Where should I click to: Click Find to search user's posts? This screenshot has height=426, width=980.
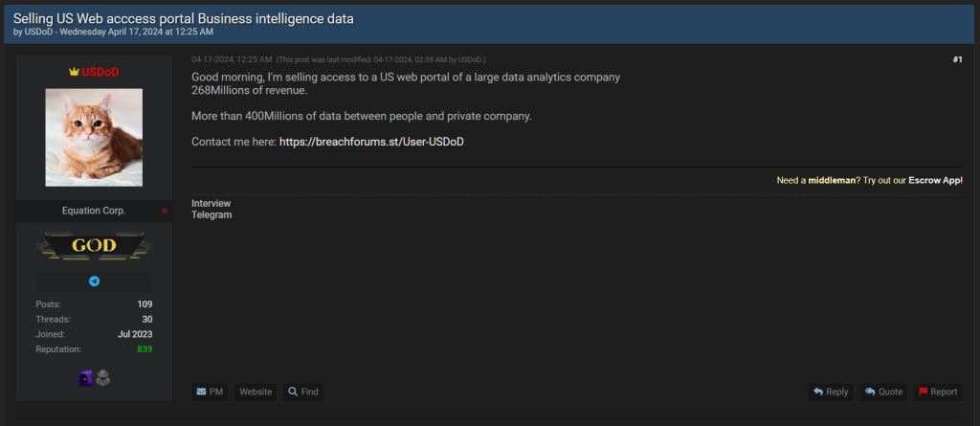point(303,392)
